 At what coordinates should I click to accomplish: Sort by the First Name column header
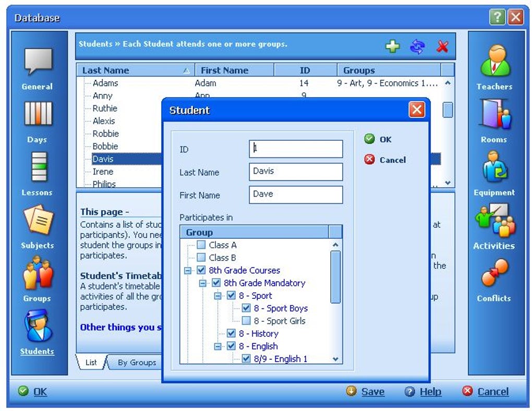click(234, 70)
